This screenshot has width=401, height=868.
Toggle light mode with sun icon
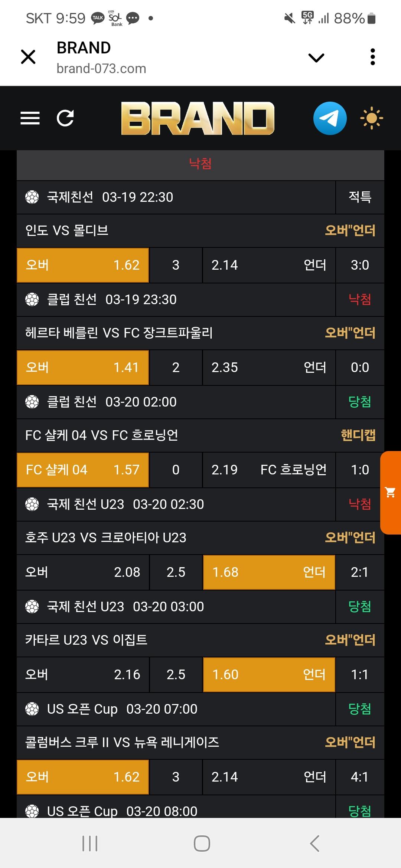click(x=371, y=118)
